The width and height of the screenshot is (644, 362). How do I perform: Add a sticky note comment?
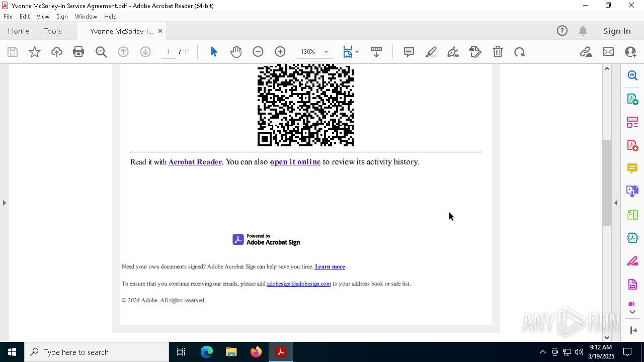coord(409,52)
